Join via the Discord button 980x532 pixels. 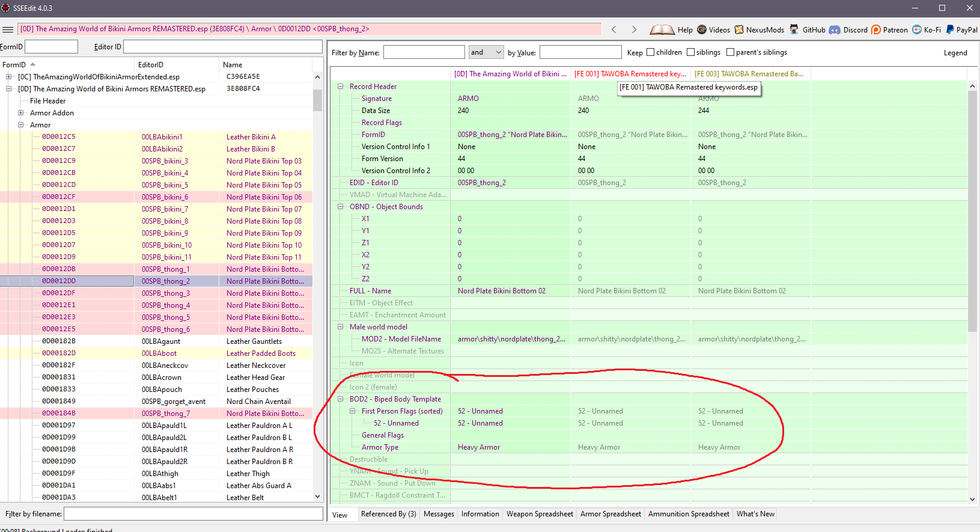point(848,29)
